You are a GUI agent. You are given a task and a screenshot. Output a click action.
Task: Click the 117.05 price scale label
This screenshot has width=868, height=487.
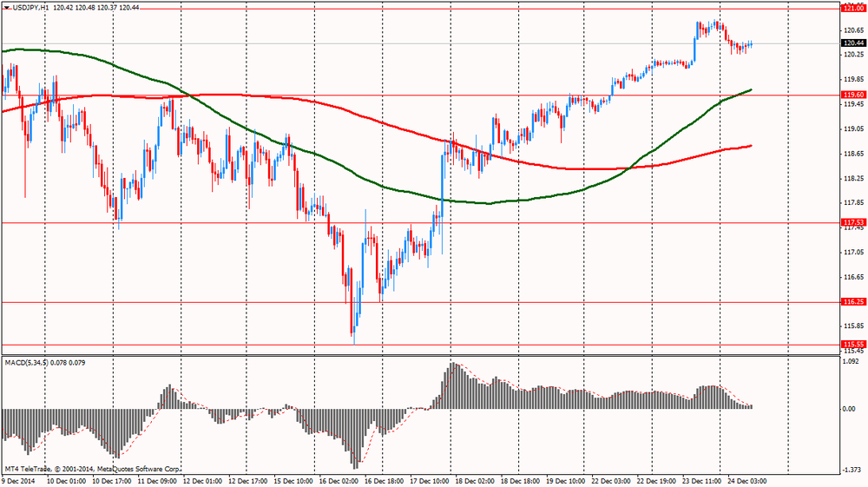click(853, 253)
